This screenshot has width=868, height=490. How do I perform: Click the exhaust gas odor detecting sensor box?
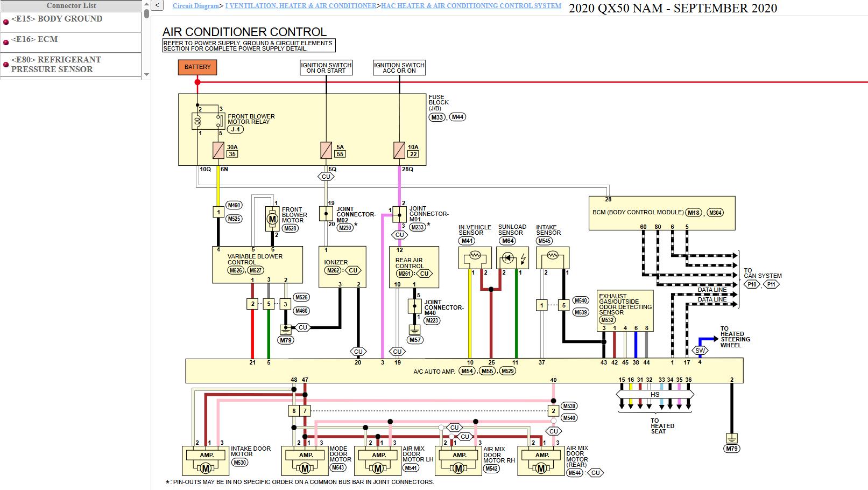click(x=626, y=311)
